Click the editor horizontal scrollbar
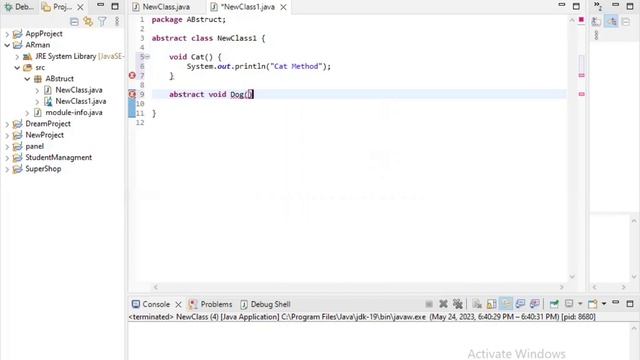640x360 pixels. [x=359, y=287]
